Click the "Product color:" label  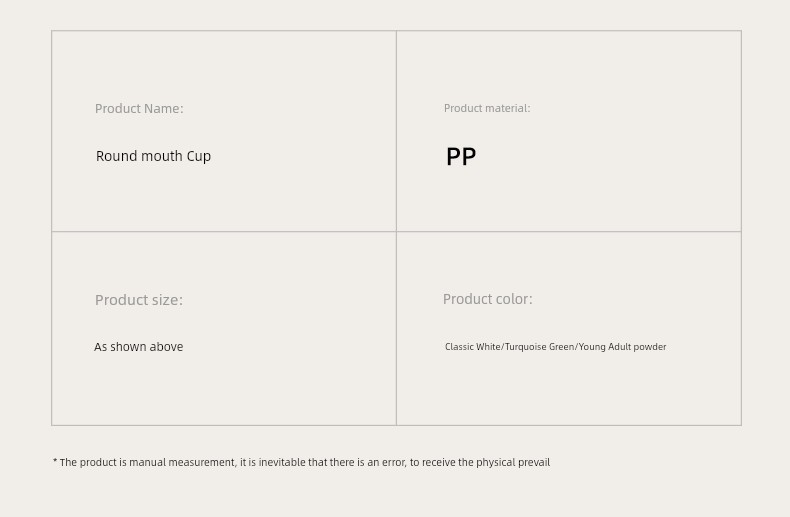(x=488, y=299)
